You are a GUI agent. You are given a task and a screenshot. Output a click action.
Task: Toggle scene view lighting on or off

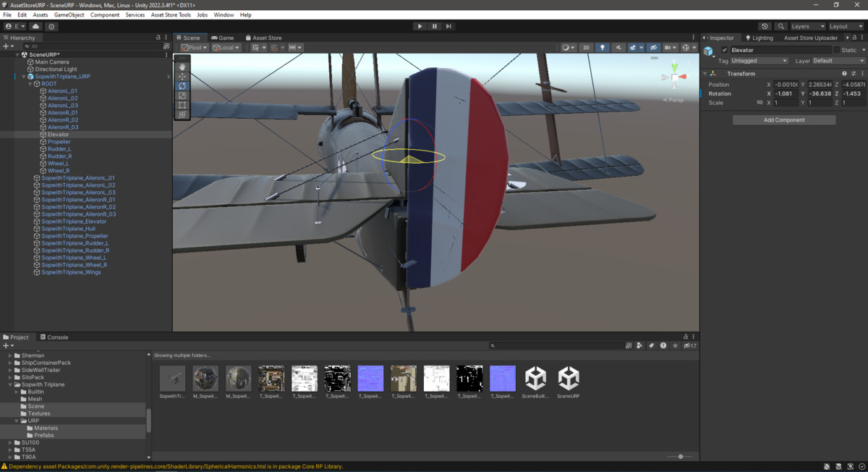603,47
